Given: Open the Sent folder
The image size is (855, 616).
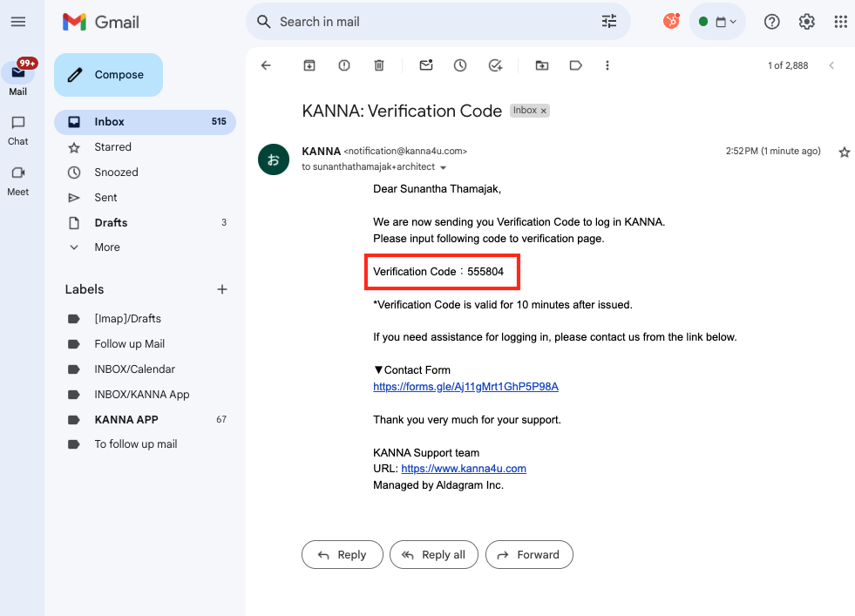Looking at the screenshot, I should click(107, 198).
